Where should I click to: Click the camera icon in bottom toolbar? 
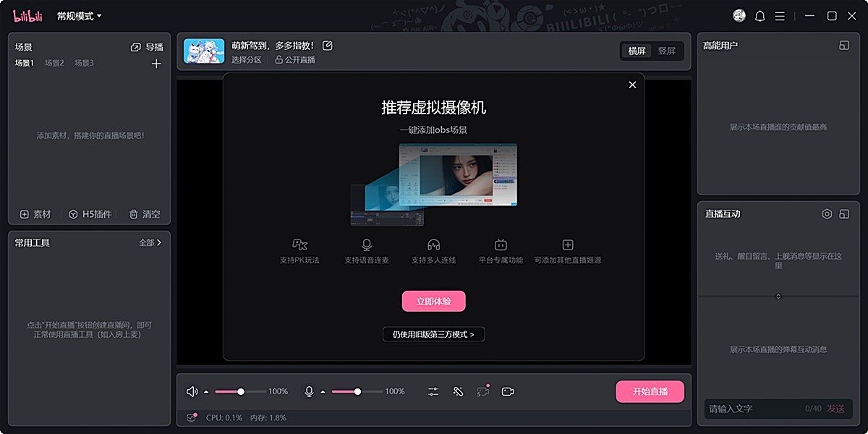(x=508, y=391)
